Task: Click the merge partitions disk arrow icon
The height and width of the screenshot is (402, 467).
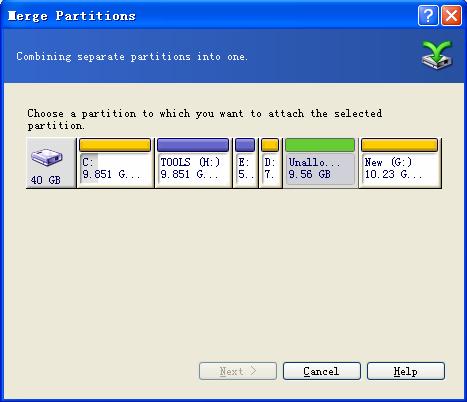Action: pos(437,55)
